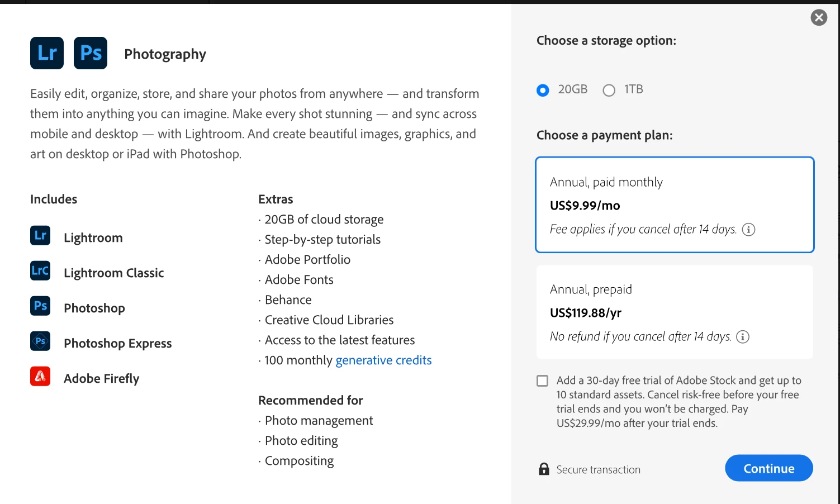This screenshot has width=840, height=504.
Task: Enable the Adobe Stock free trial checkbox
Action: 543,381
